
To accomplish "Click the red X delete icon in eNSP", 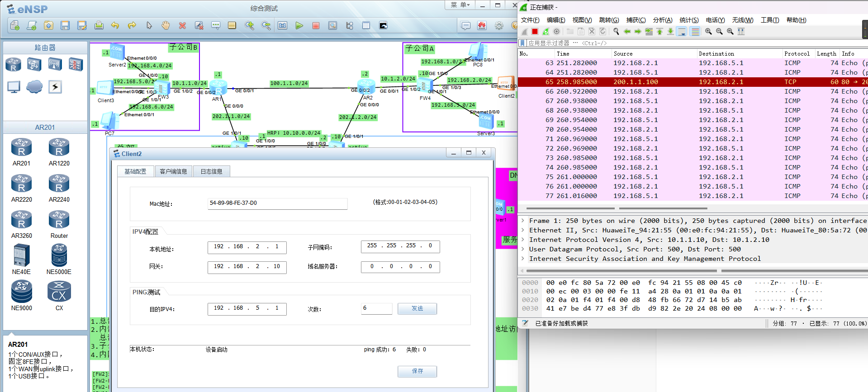I will point(182,26).
